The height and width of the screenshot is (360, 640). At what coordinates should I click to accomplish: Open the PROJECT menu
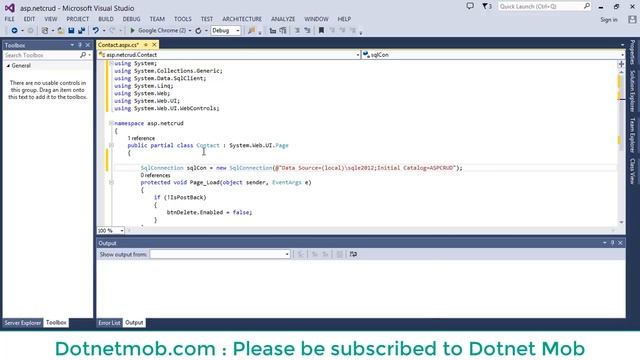tap(78, 19)
